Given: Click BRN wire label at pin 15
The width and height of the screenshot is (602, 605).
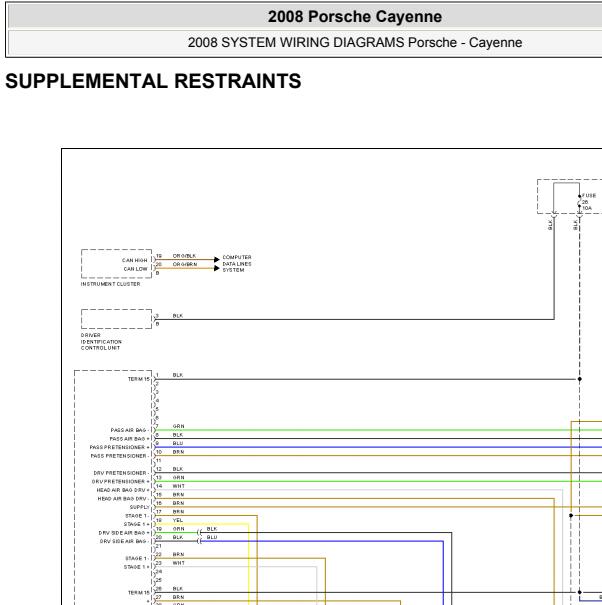Looking at the screenshot, I should click(x=178, y=495).
